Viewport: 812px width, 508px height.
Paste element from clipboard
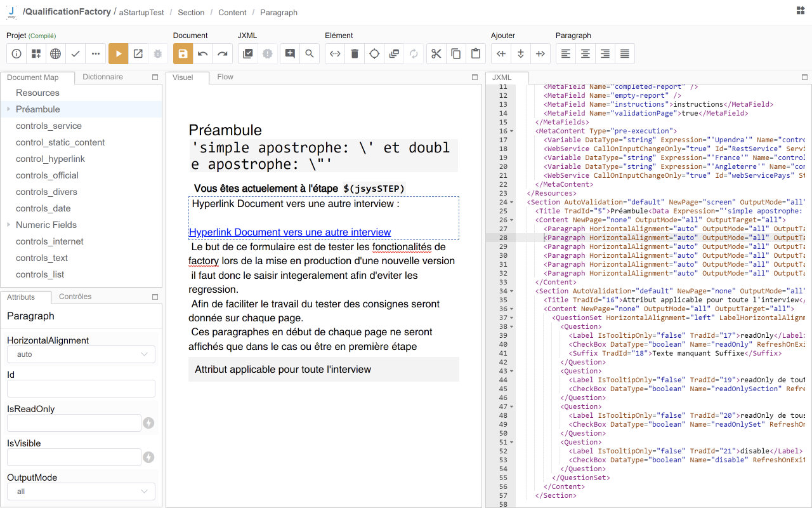point(476,53)
